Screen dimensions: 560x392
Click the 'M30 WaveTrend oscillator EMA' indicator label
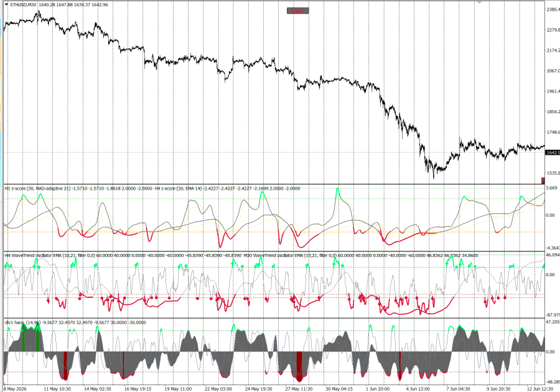(272, 255)
